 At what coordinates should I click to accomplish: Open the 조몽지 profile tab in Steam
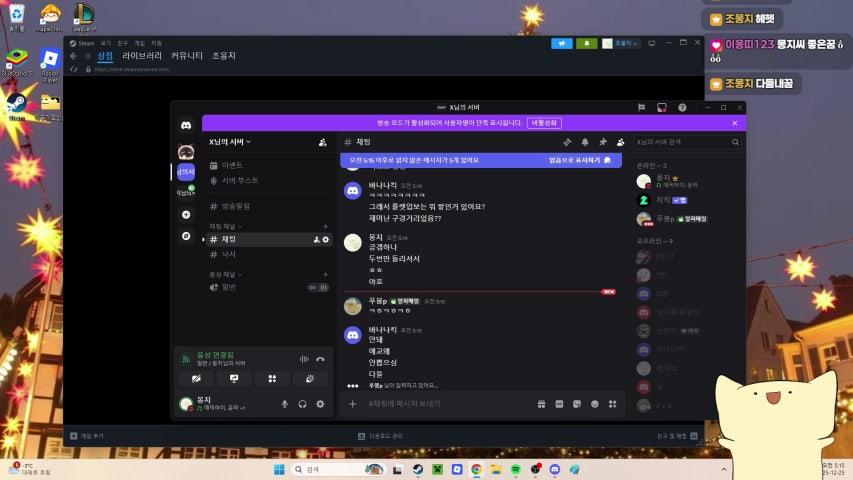pos(224,56)
